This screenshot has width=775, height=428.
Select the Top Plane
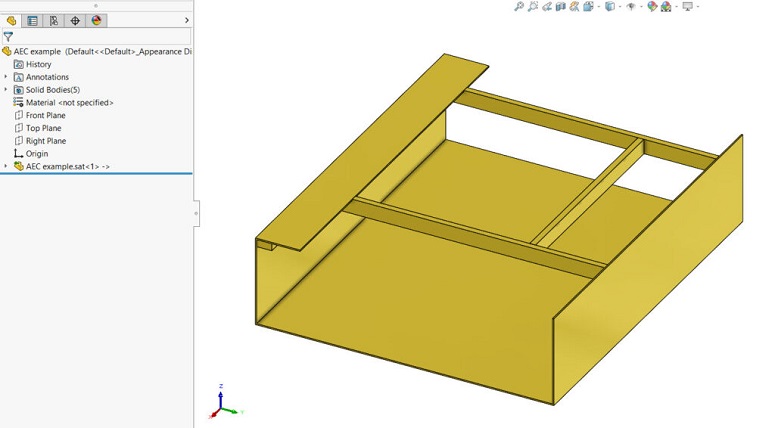pos(38,128)
